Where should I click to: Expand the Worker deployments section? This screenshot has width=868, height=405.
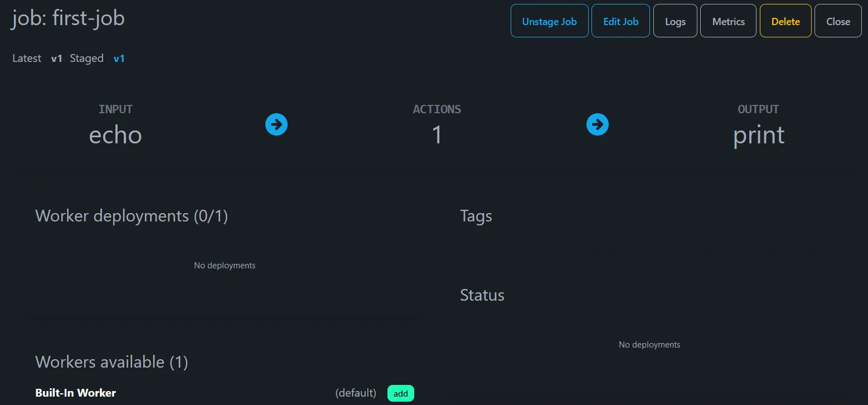click(x=132, y=216)
